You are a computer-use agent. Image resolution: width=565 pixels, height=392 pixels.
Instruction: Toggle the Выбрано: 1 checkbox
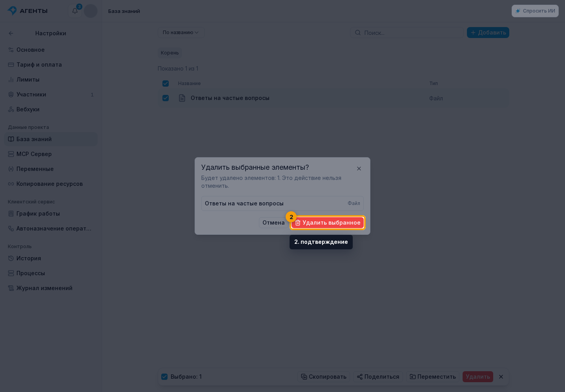click(164, 377)
